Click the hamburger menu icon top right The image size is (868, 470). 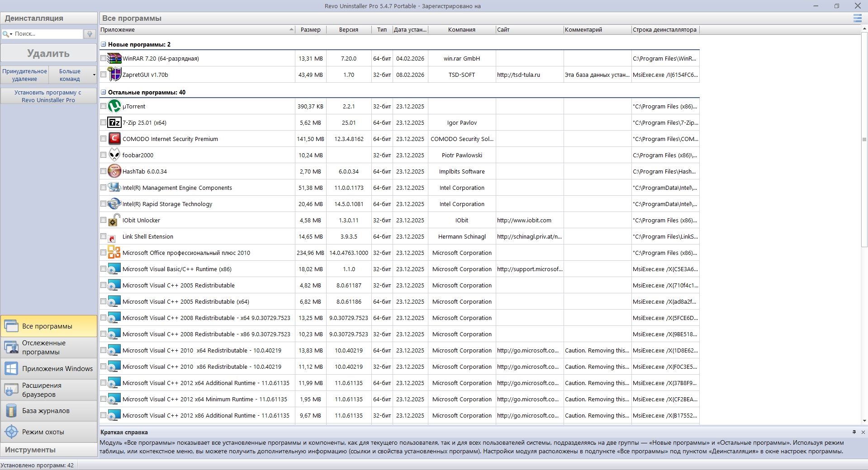857,19
